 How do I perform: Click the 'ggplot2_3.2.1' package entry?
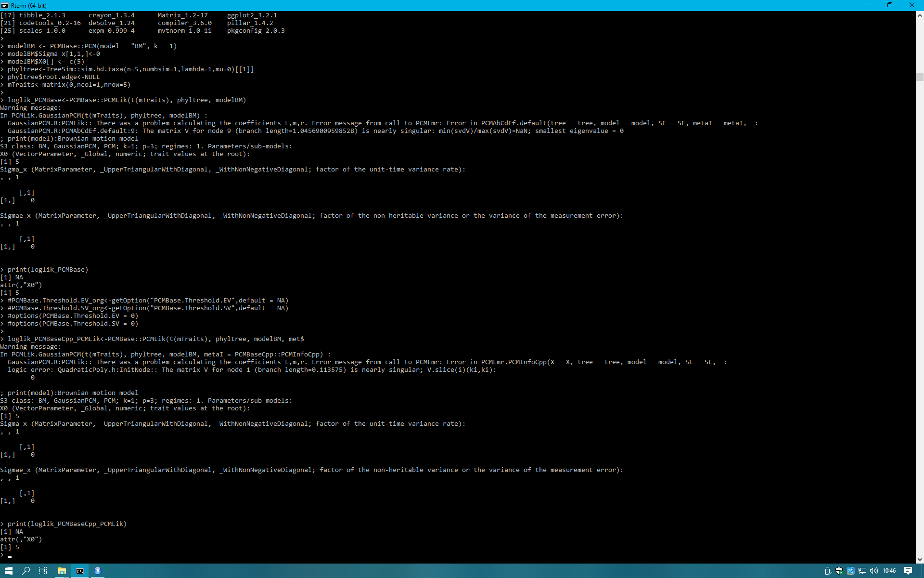click(x=252, y=15)
